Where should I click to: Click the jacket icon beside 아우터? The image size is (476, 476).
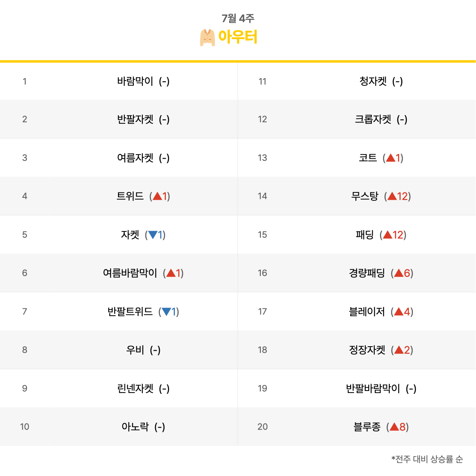(x=207, y=37)
